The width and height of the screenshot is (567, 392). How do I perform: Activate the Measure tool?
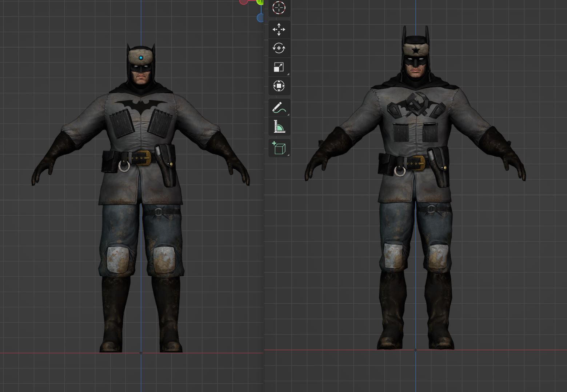tap(279, 127)
